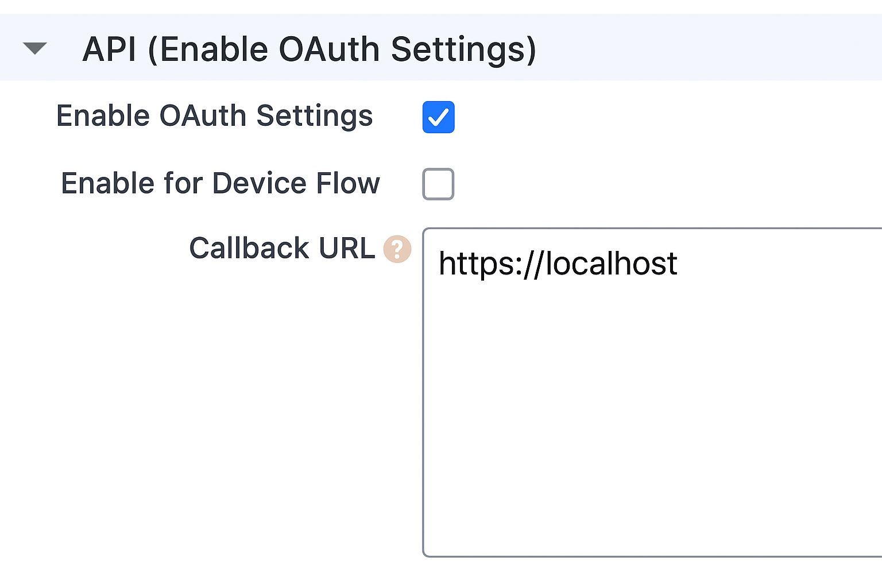The height and width of the screenshot is (588, 882).
Task: Click the Callback URL field label
Action: point(282,249)
